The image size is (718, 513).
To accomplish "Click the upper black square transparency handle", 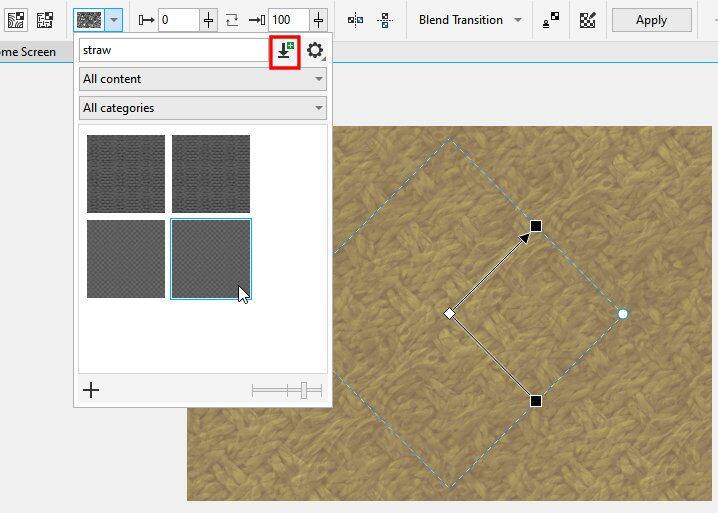I will coord(536,226).
